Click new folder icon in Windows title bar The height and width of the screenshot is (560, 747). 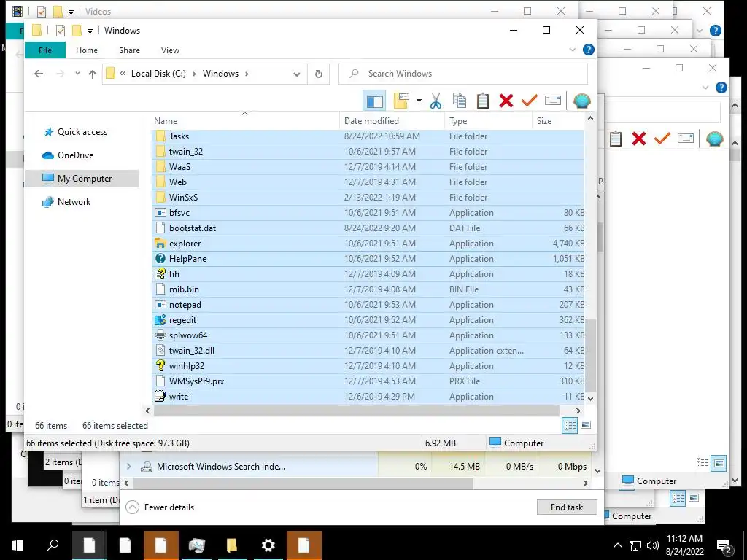tap(77, 31)
